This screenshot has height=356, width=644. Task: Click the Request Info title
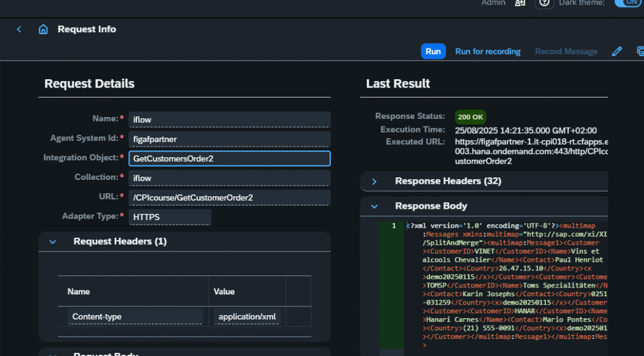pyautogui.click(x=87, y=29)
